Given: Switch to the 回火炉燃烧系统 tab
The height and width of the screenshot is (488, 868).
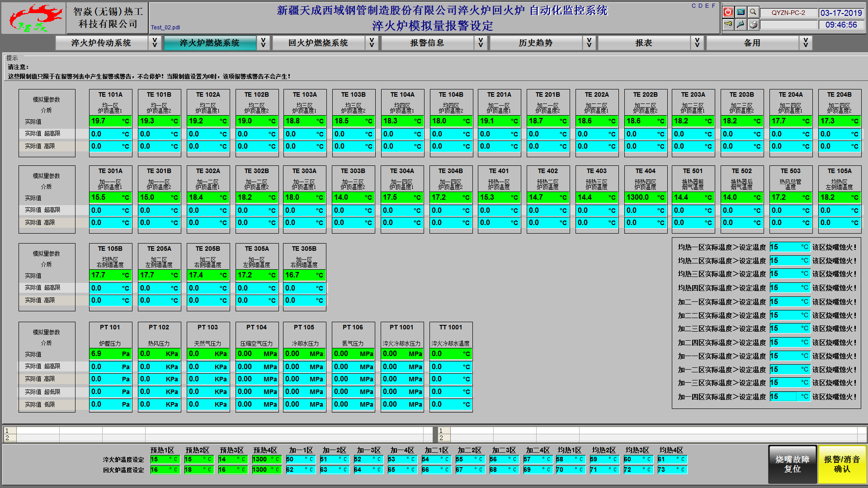Looking at the screenshot, I should [x=318, y=43].
